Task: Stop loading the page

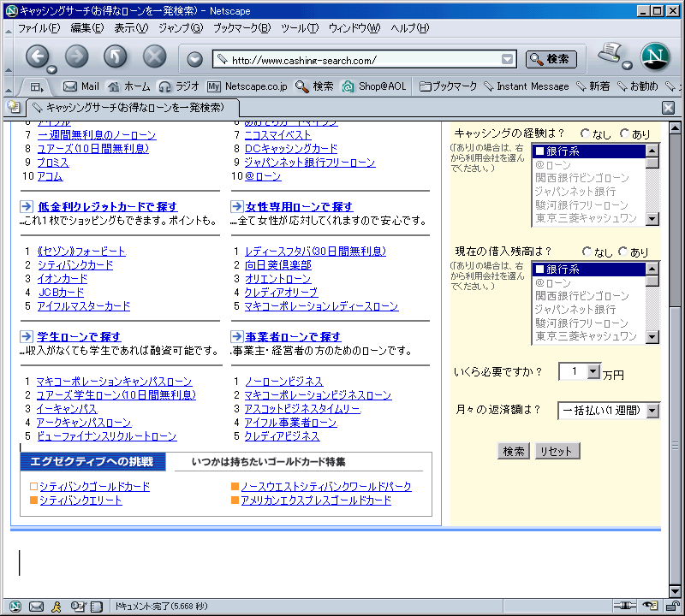Action: pos(155,56)
